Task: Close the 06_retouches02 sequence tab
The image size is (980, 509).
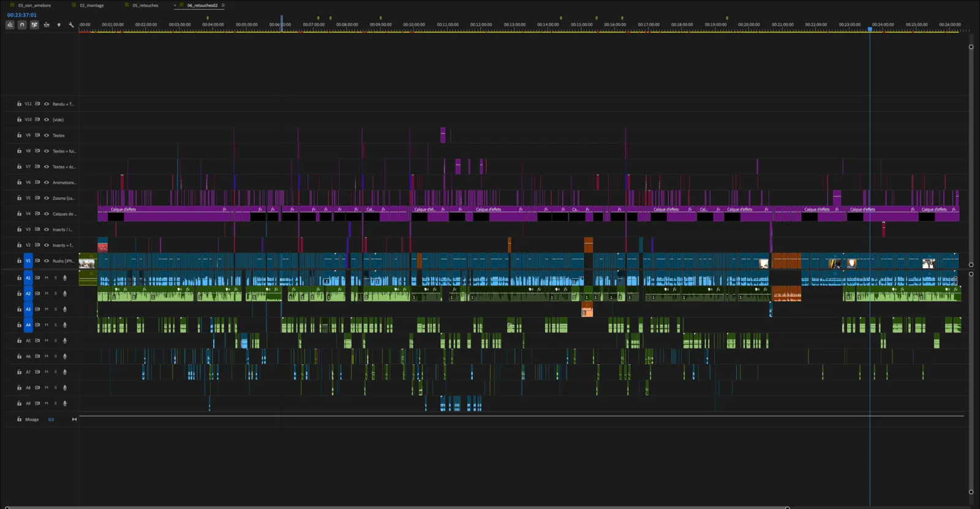Action: (x=175, y=6)
